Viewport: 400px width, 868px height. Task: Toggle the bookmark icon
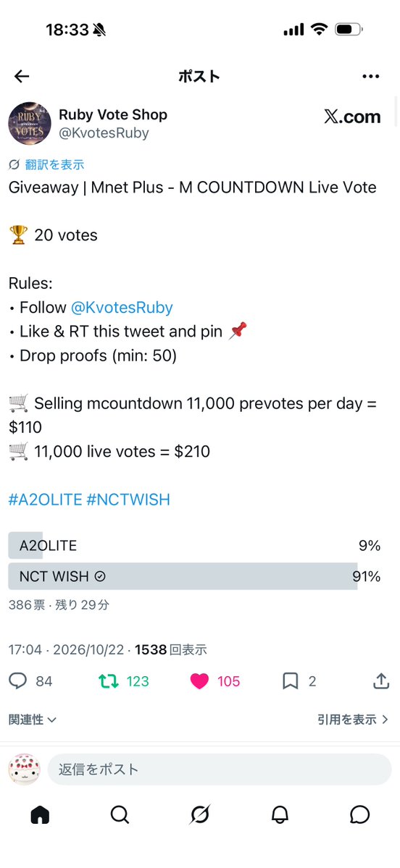[x=291, y=681]
